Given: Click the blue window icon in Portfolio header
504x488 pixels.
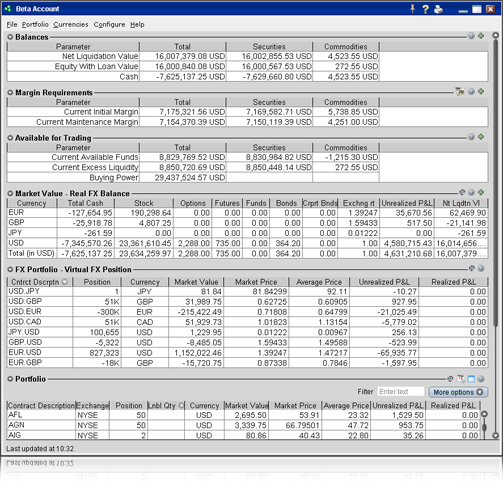Looking at the screenshot, I should pyautogui.click(x=471, y=379).
